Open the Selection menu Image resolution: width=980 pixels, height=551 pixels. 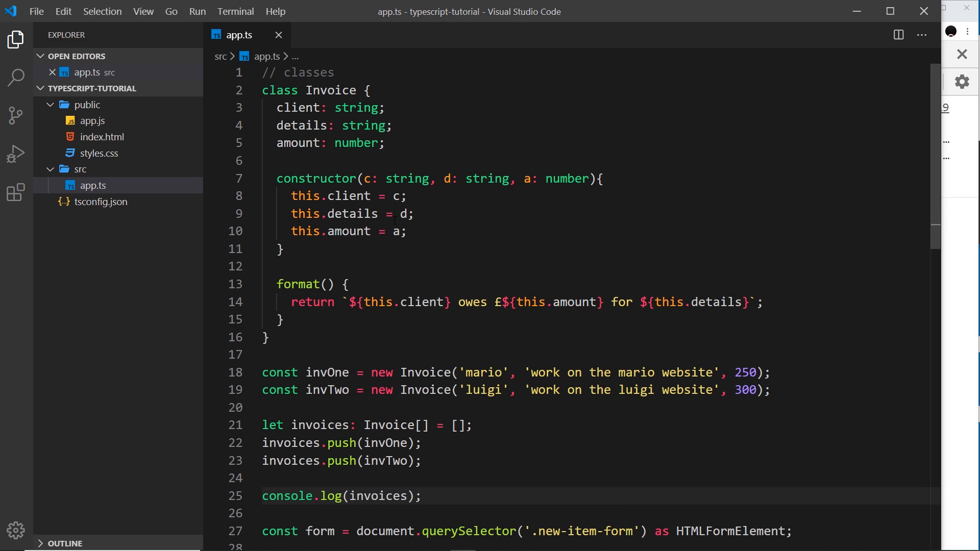click(102, 11)
